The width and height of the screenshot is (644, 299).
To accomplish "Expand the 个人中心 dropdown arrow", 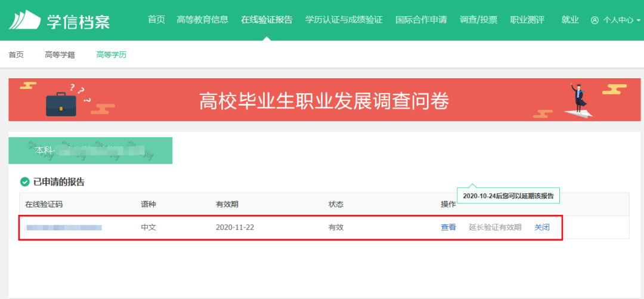I will (639, 20).
